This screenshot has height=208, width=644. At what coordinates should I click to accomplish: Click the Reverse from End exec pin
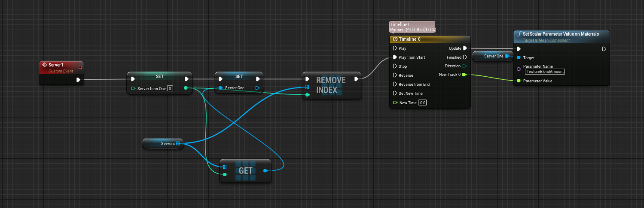click(395, 84)
